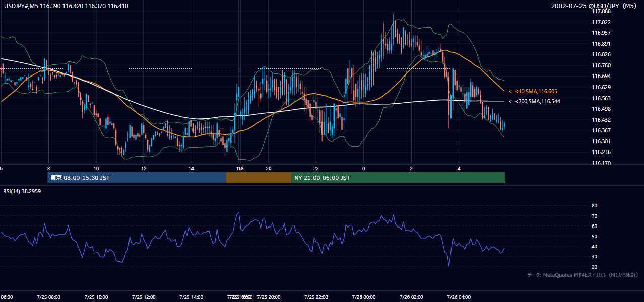Click price axis label 116.367
Screen dimensions: 644x302
[x=601, y=130]
